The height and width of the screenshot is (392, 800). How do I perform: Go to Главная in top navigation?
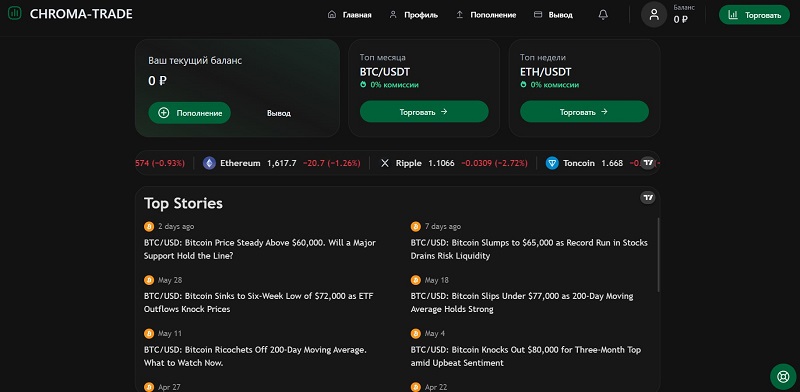coord(349,15)
